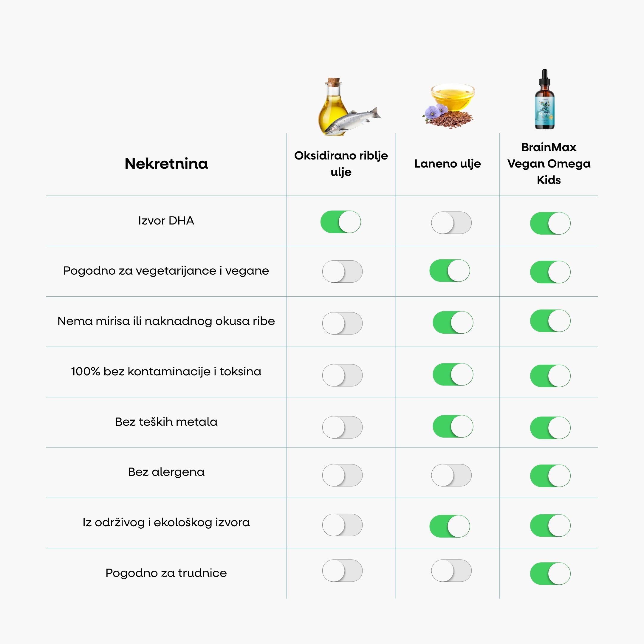Toggle Izvor DHA for Oksidirano riblje ulje
644x644 pixels.
click(341, 222)
